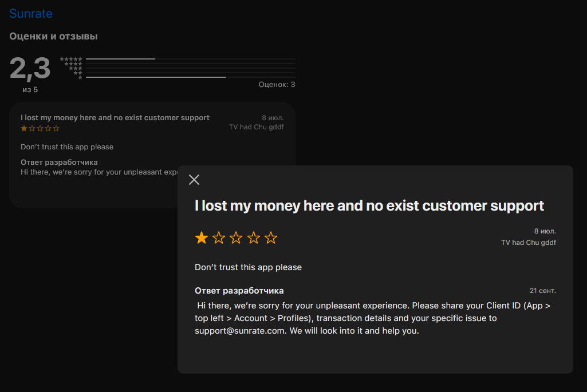Click the popup review date "8 июл."
The width and height of the screenshot is (587, 392).
click(545, 231)
